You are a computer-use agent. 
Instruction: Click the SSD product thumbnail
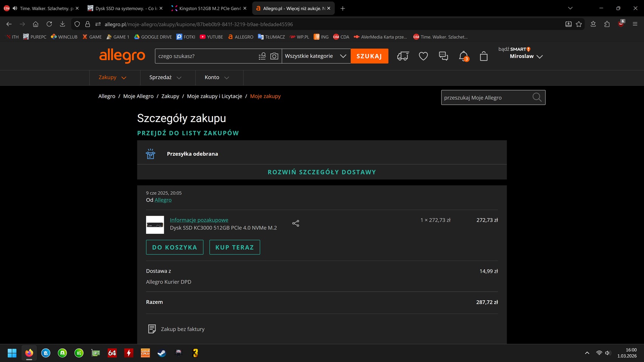pos(155,225)
